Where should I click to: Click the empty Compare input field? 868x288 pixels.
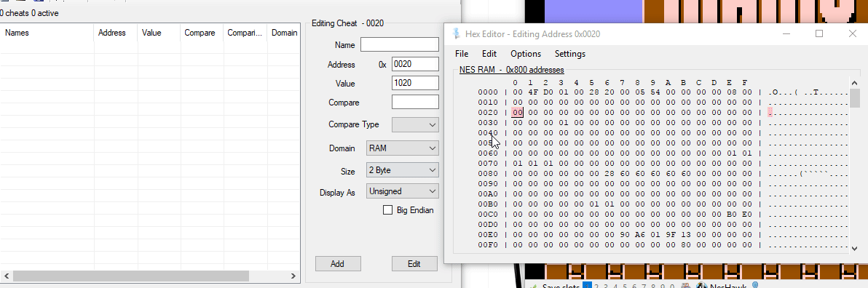(x=415, y=103)
